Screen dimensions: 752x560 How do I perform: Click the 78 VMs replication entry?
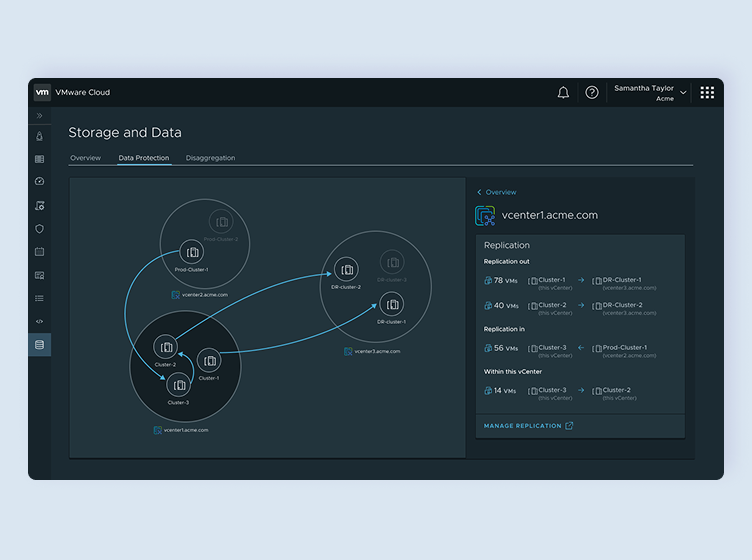click(501, 280)
